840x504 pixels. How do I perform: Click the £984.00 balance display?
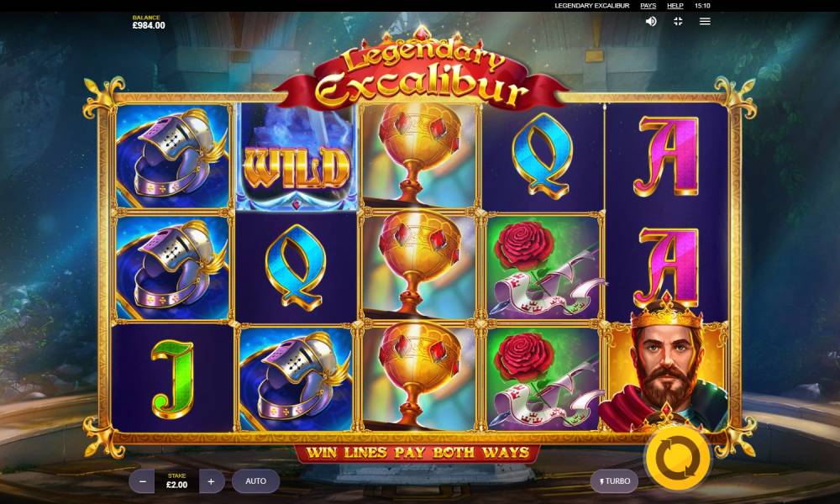click(149, 25)
